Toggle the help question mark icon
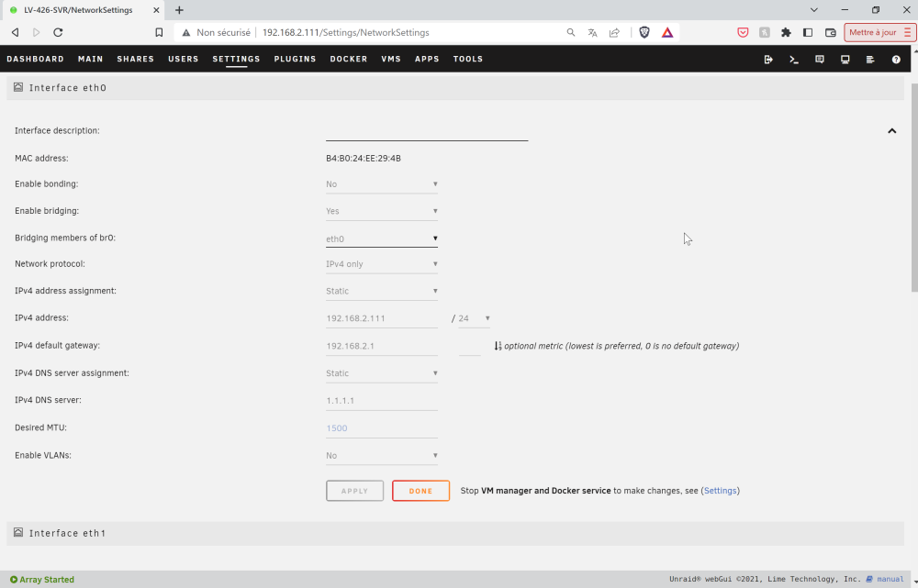918x588 pixels. pyautogui.click(x=896, y=59)
